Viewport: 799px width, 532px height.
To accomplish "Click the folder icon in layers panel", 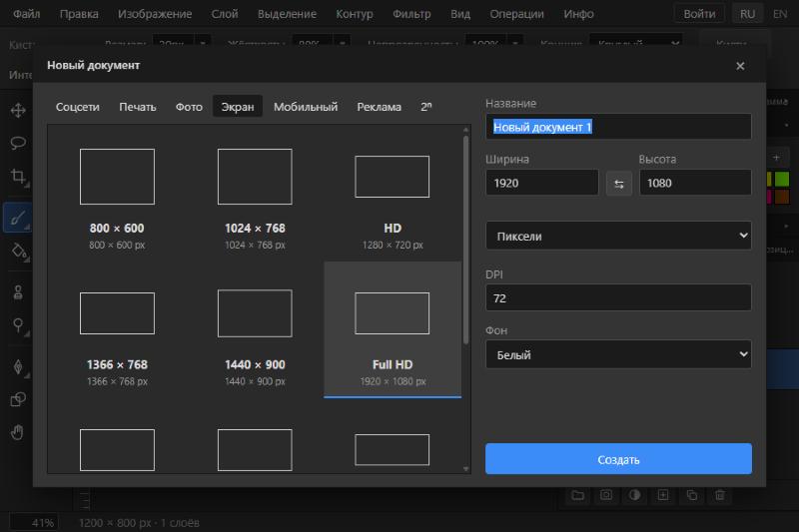I will point(578,495).
